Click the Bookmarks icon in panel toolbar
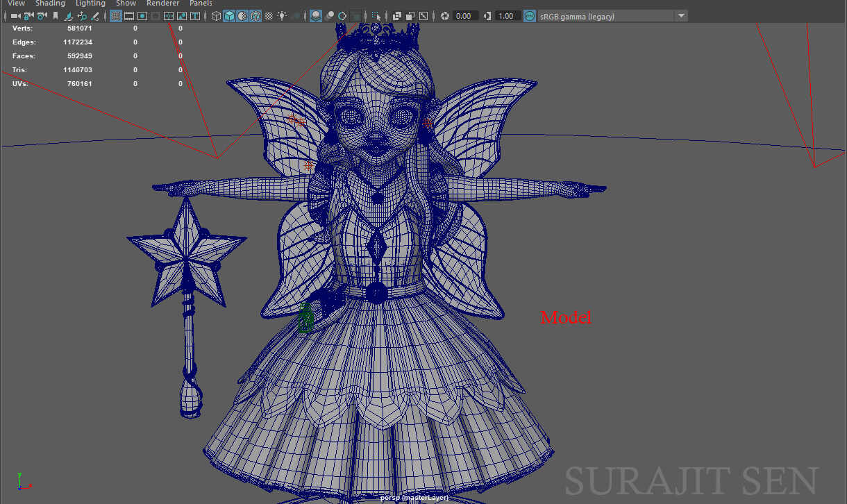This screenshot has width=847, height=504. (x=56, y=15)
